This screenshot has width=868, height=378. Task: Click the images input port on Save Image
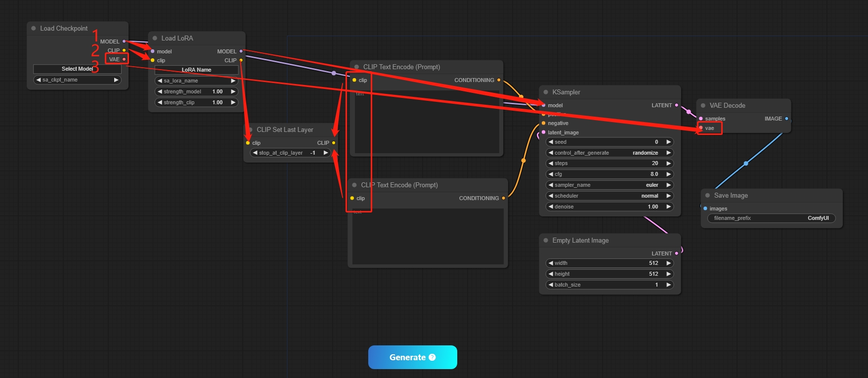[705, 209]
